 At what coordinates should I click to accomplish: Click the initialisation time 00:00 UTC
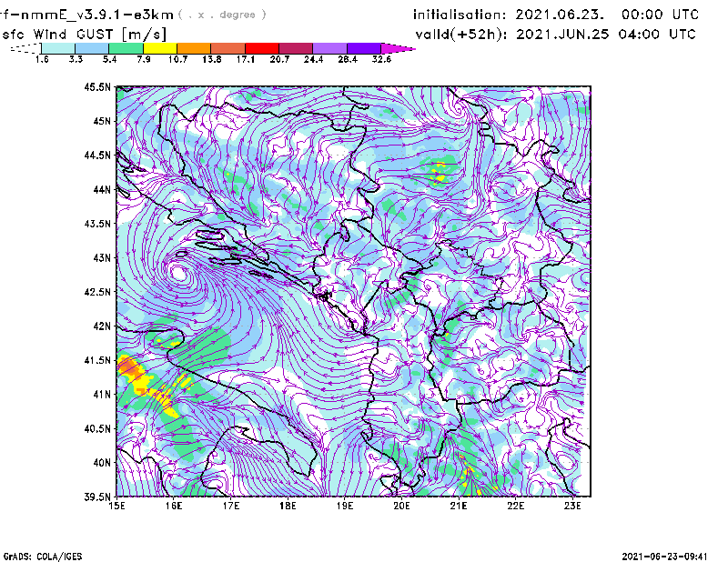coord(661,15)
